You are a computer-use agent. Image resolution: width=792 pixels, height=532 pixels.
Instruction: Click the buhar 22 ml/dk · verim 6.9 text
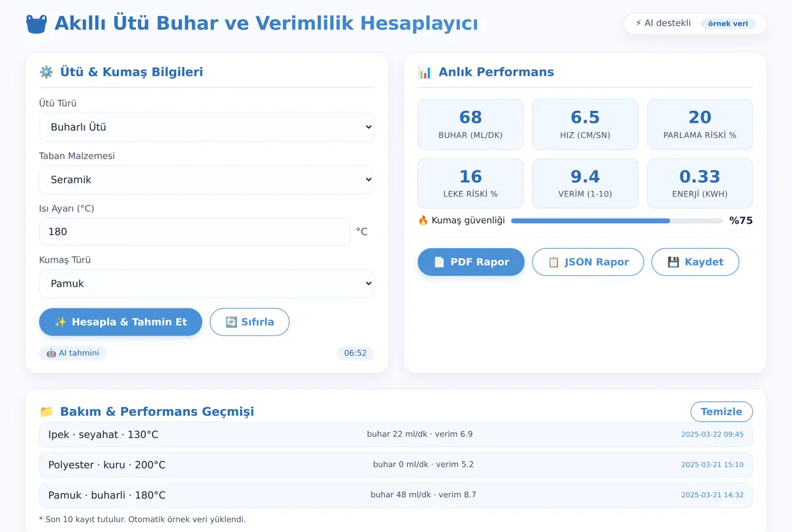420,434
